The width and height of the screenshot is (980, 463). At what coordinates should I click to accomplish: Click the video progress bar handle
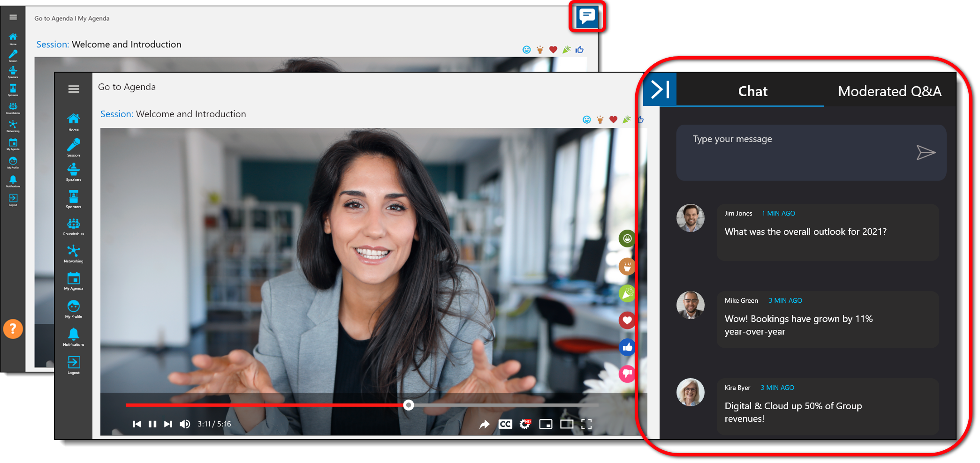click(x=409, y=405)
